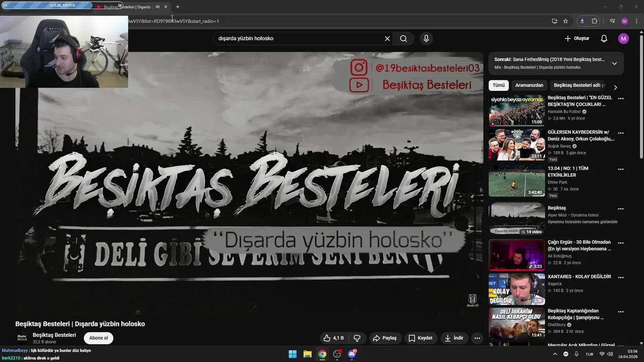The image size is (644, 362).
Task: Open the siyahla beyazı ayıramaz thumbnail
Action: [x=517, y=110]
